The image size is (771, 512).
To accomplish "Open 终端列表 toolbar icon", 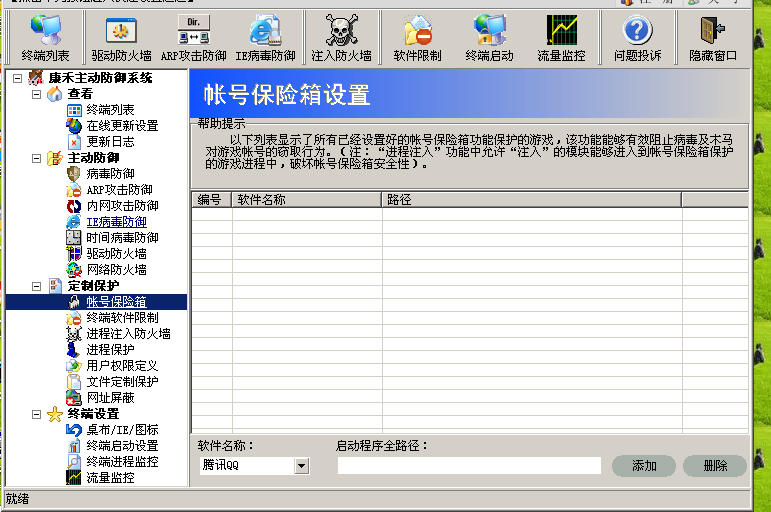I will click(x=45, y=38).
